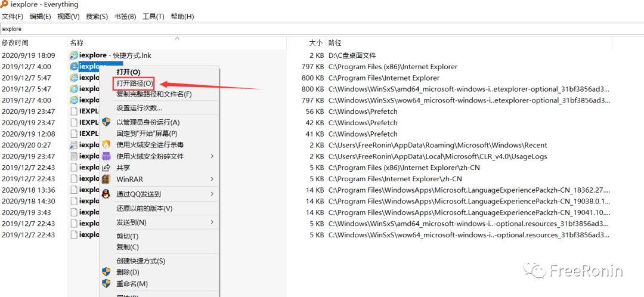Open the 帮助(H) menu
The image size is (644, 297).
pos(182,17)
